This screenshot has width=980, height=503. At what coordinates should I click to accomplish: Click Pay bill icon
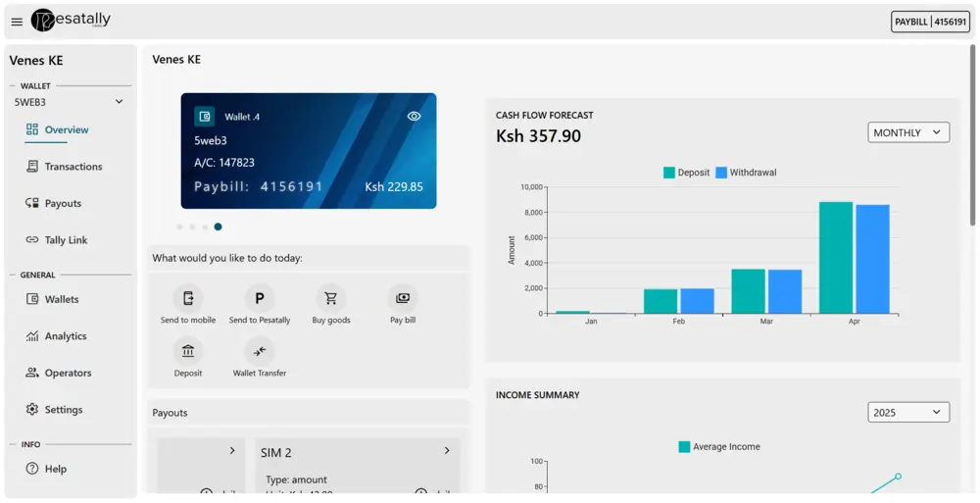click(x=403, y=299)
